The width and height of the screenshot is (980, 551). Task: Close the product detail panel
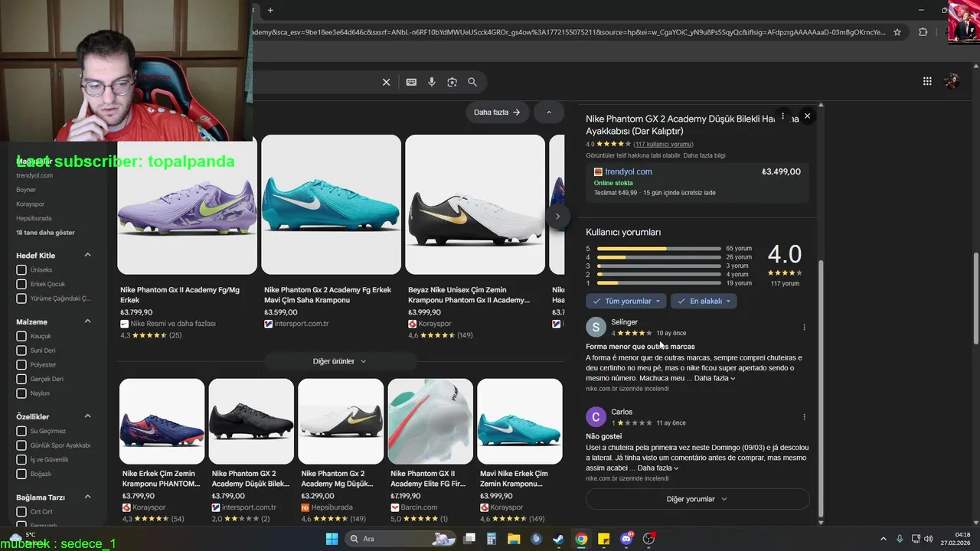[x=807, y=116]
